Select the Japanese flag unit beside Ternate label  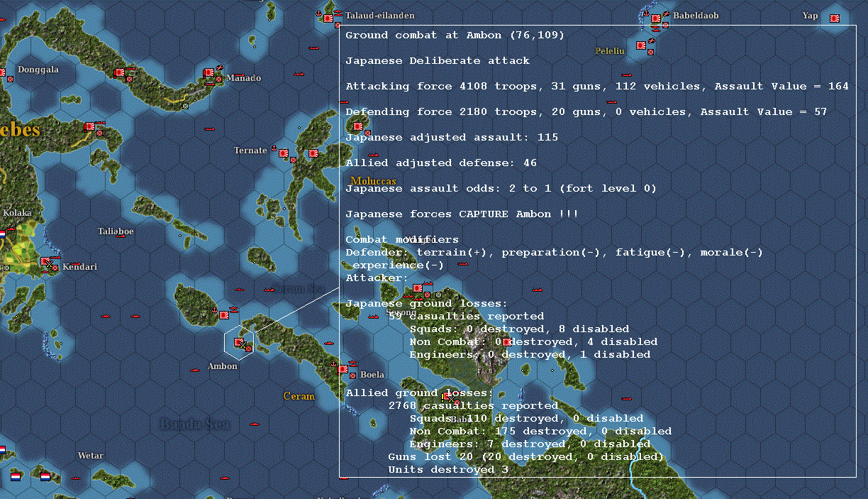coord(284,153)
